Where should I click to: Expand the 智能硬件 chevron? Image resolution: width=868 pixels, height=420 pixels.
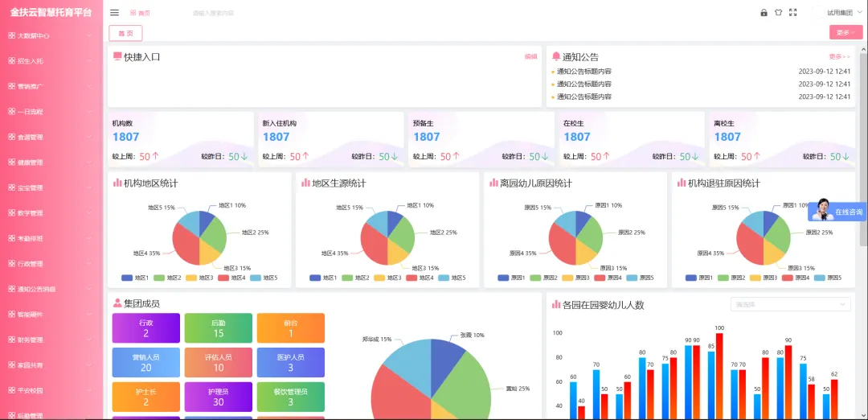point(89,314)
